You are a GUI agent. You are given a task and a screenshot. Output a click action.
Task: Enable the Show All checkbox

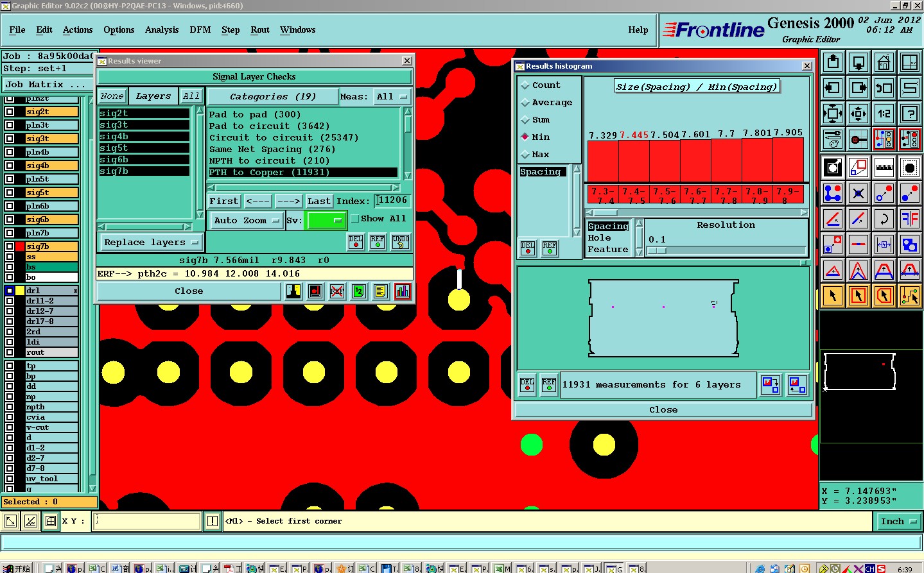point(354,219)
